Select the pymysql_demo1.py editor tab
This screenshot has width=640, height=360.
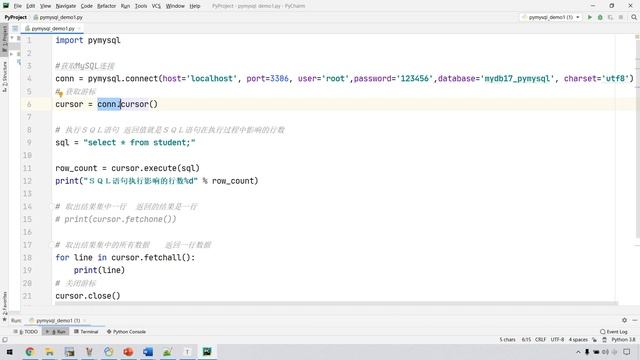click(x=53, y=29)
